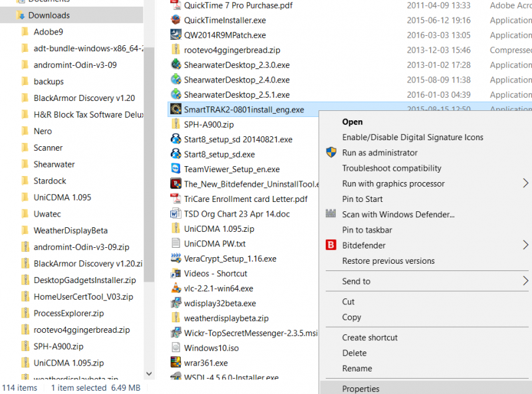Choose Properties from the context menu
This screenshot has height=394, width=532.
point(360,389)
